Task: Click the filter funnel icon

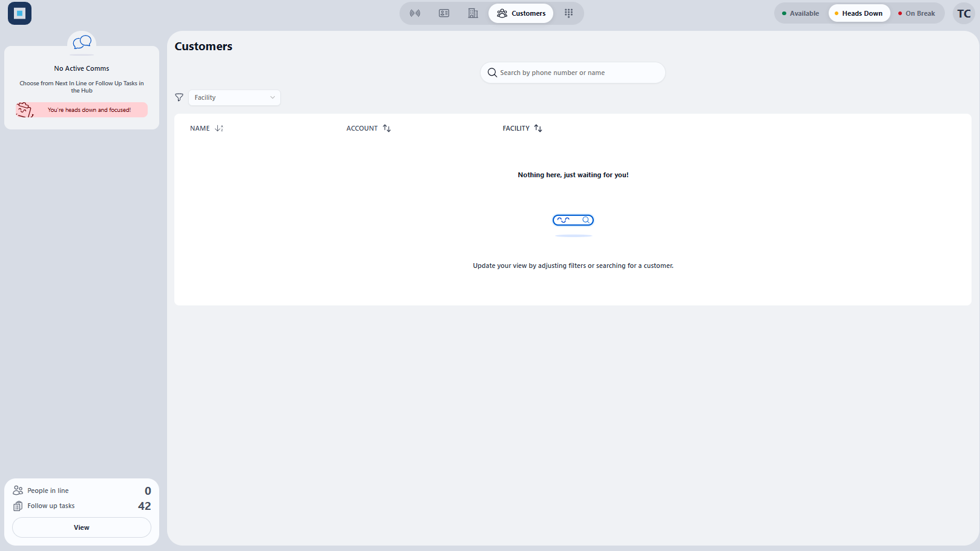Action: pos(179,97)
